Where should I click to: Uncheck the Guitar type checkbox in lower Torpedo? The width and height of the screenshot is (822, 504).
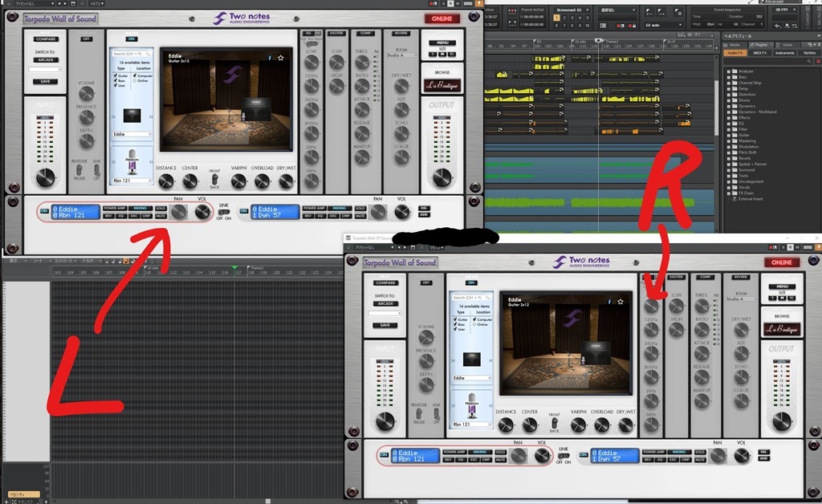click(456, 319)
